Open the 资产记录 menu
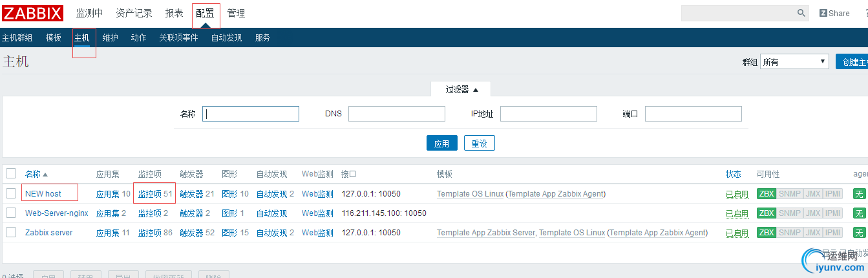The height and width of the screenshot is (278, 868). coord(134,13)
